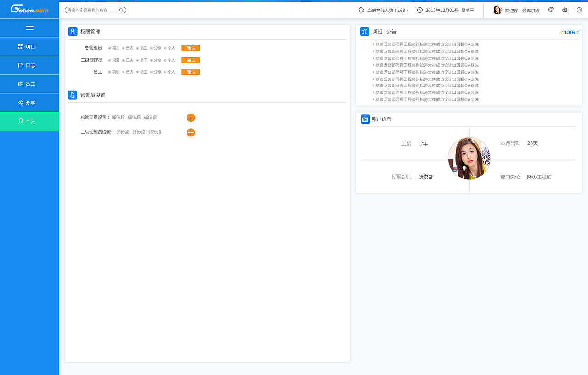The height and width of the screenshot is (375, 588).
Task: Open the settings gear icon
Action: tap(565, 10)
